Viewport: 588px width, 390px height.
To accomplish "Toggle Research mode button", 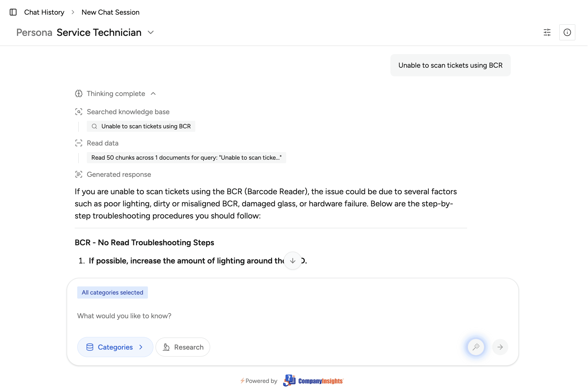I will 183,347.
